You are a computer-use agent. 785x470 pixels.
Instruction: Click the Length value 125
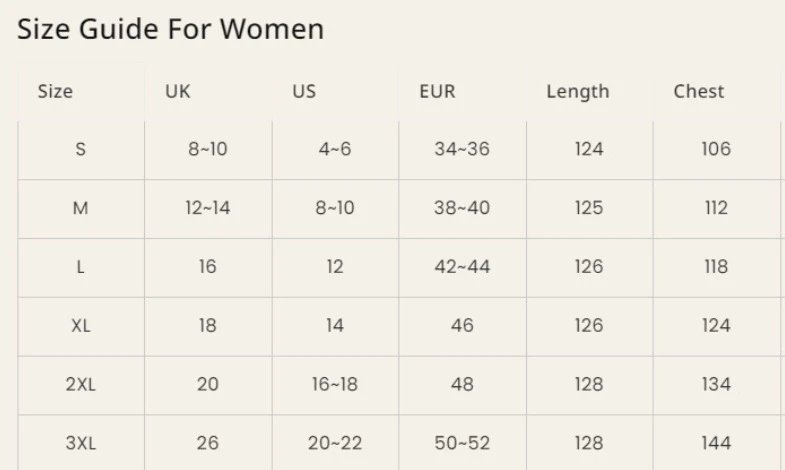point(589,208)
